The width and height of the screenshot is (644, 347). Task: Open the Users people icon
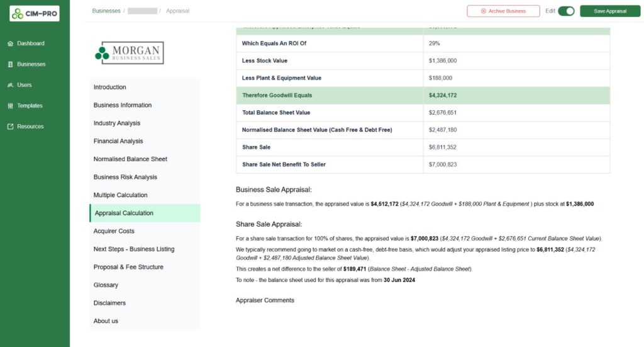[10, 85]
